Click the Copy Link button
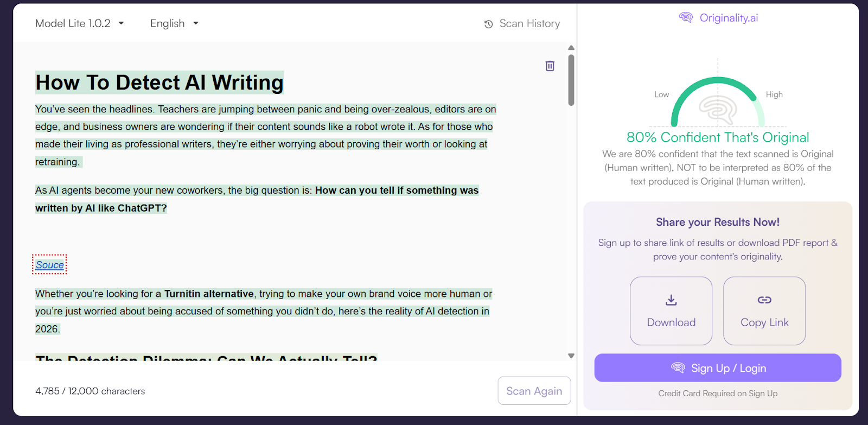 (764, 311)
